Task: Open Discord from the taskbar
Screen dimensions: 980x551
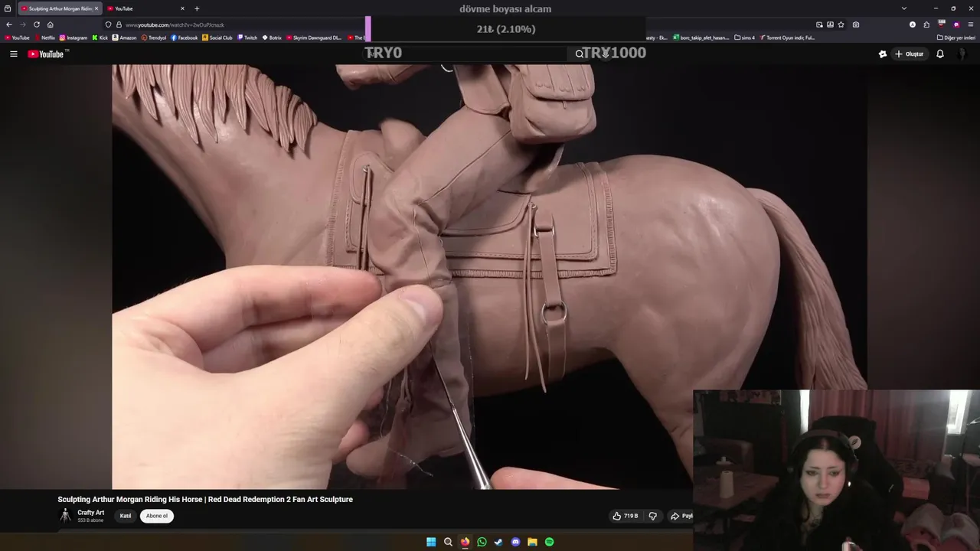Action: point(515,542)
